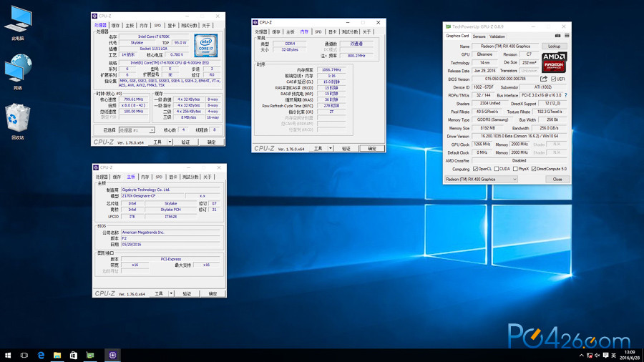Click 确定 in the CPU-Z processor window

[211, 142]
